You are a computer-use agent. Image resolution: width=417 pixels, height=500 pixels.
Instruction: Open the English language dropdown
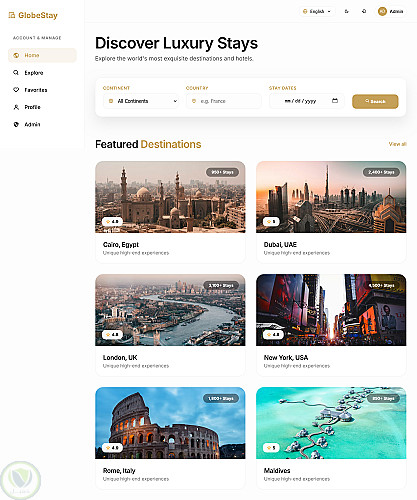coord(317,11)
